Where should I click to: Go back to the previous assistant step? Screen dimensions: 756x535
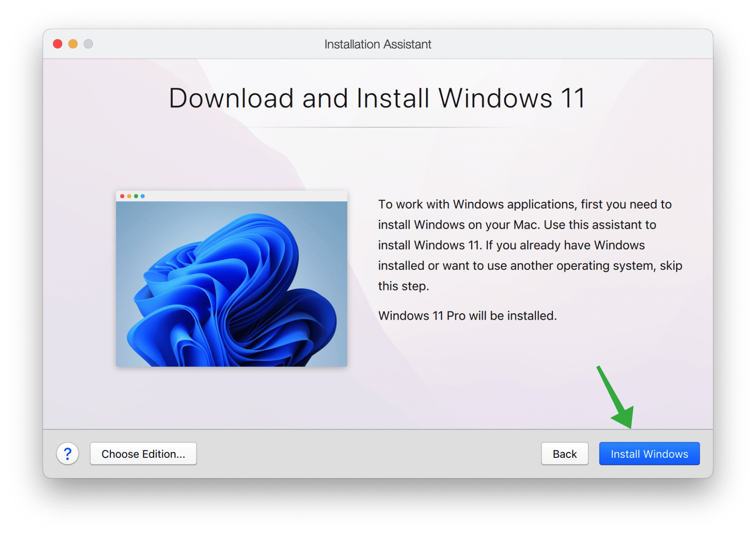565,453
